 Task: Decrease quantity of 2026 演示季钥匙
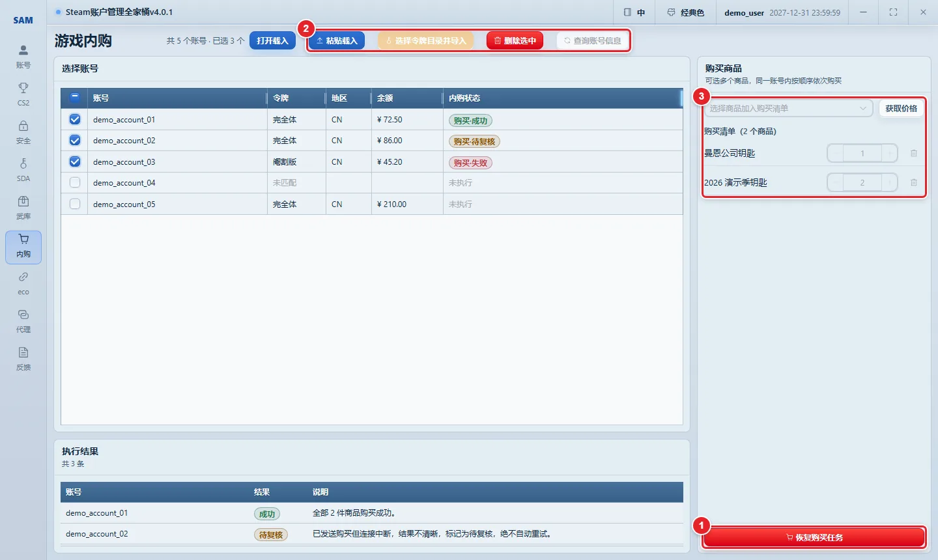tap(835, 182)
